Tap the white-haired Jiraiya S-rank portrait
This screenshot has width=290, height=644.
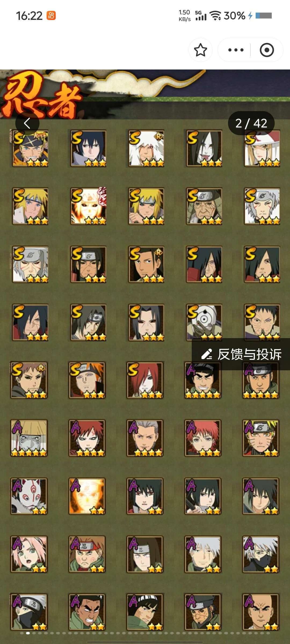click(x=146, y=148)
